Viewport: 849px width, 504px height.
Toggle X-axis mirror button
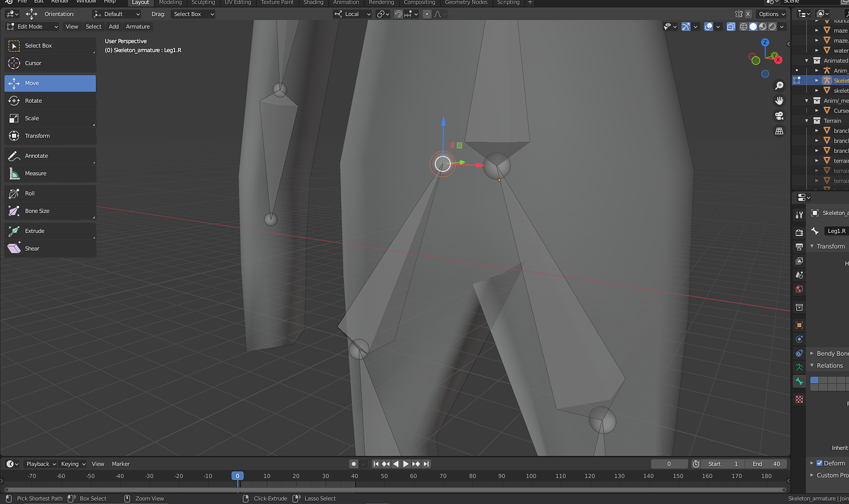coord(747,14)
